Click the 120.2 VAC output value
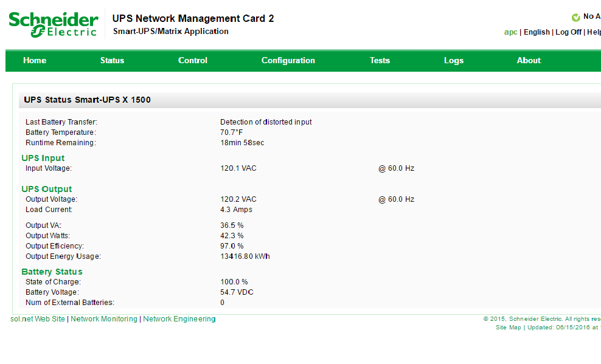 point(238,199)
